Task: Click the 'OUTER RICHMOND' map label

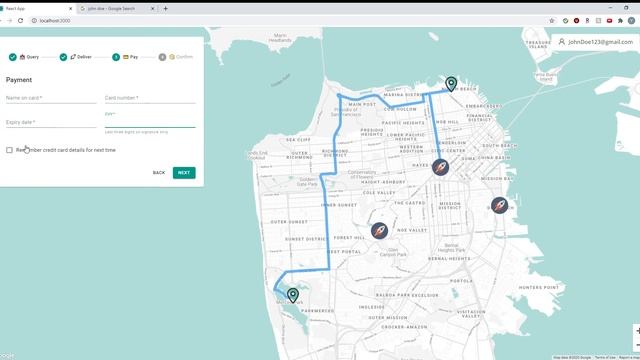Action: 300,155
